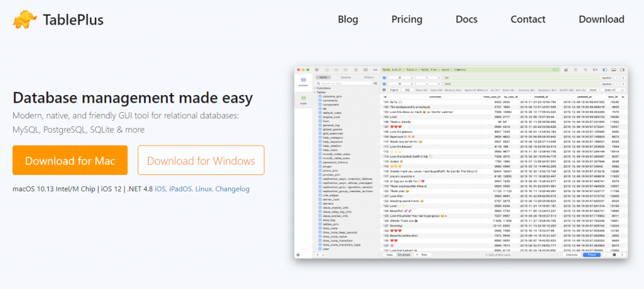Viewport: 644px width, 289px height.
Task: Follow the Linux link
Action: (x=204, y=189)
